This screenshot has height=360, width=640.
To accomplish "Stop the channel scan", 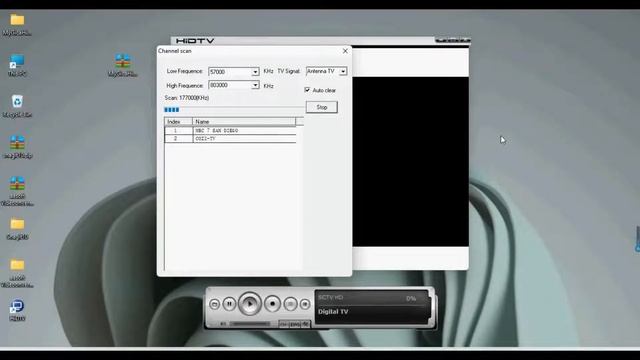I will [322, 107].
